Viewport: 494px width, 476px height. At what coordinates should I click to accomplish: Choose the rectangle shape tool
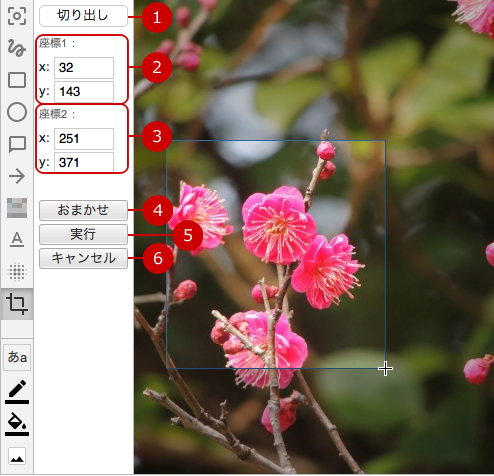point(17,80)
